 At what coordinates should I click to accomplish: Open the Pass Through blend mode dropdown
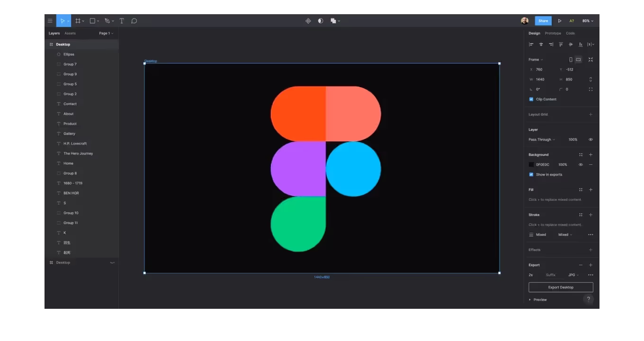[x=542, y=140]
